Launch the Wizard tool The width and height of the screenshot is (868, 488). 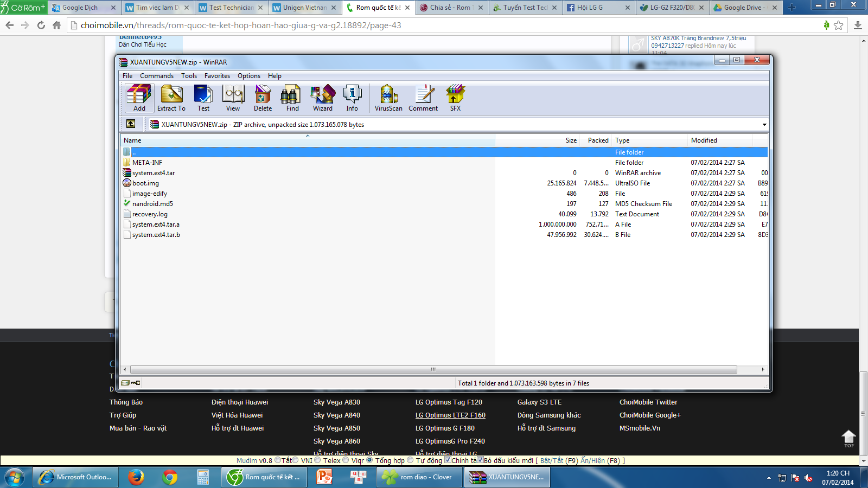(323, 98)
